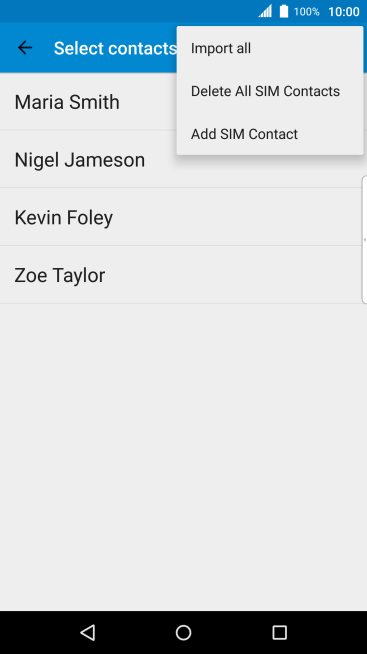The height and width of the screenshot is (654, 367).
Task: Tap the Select contacts title text
Action: click(x=115, y=48)
